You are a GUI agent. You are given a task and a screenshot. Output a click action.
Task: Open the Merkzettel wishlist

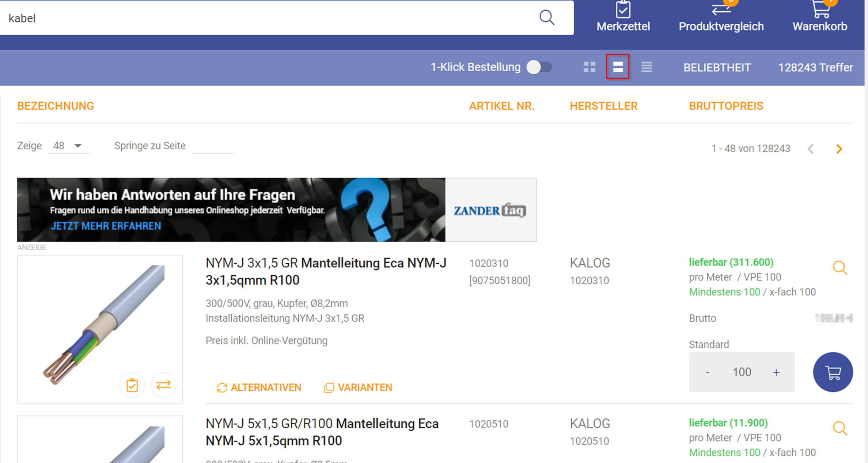click(623, 17)
